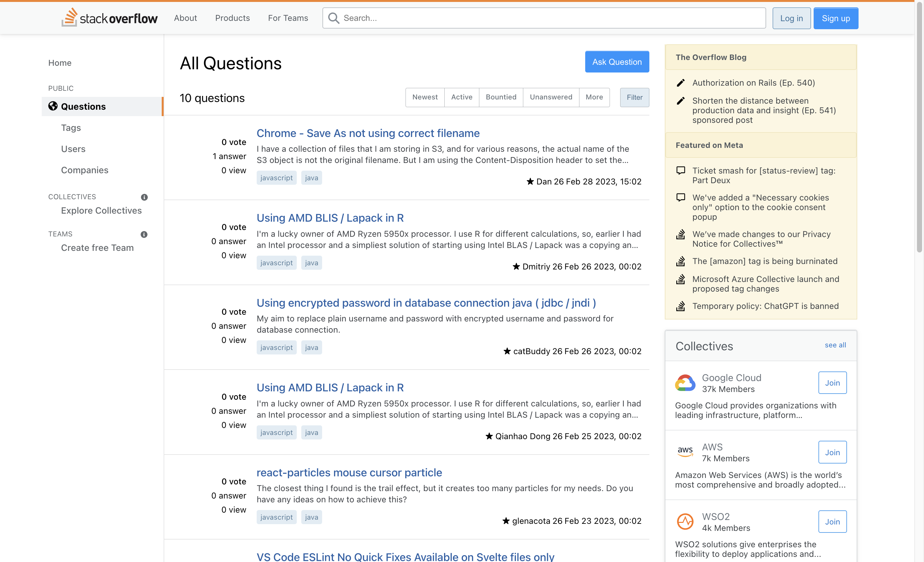
Task: Click the globe icon beside Questions
Action: click(53, 106)
